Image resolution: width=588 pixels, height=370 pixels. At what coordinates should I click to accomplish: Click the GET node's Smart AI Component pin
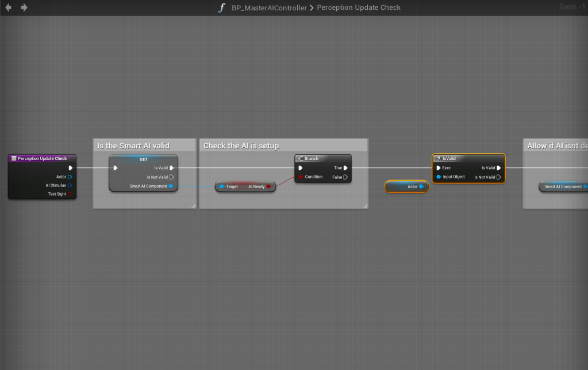click(x=171, y=186)
